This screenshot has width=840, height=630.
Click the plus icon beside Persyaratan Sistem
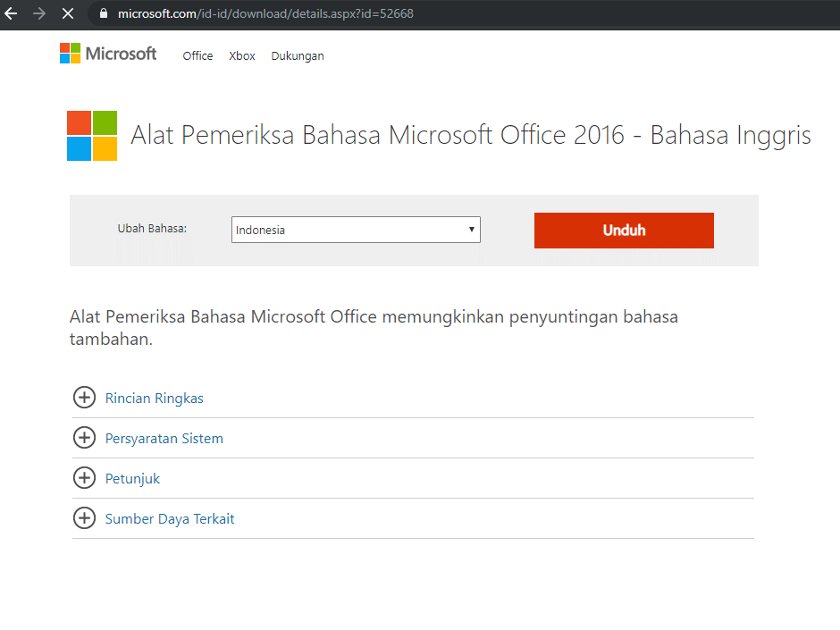click(x=84, y=437)
